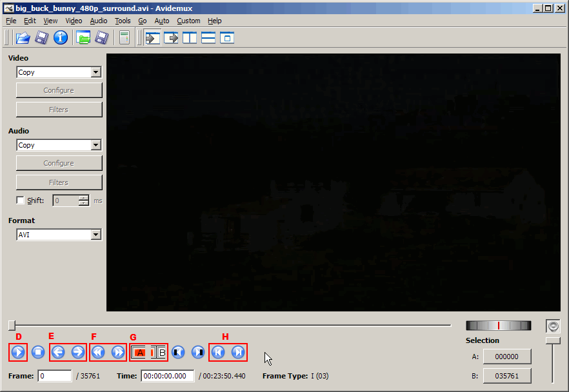Viewport: 569px width, 392px height.
Task: Save project using second floppy icon
Action: click(102, 37)
